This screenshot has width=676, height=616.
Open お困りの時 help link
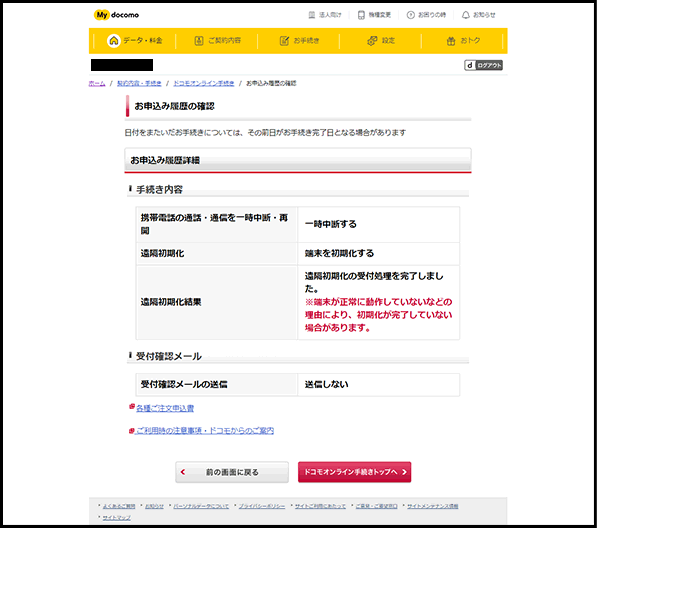[x=429, y=15]
